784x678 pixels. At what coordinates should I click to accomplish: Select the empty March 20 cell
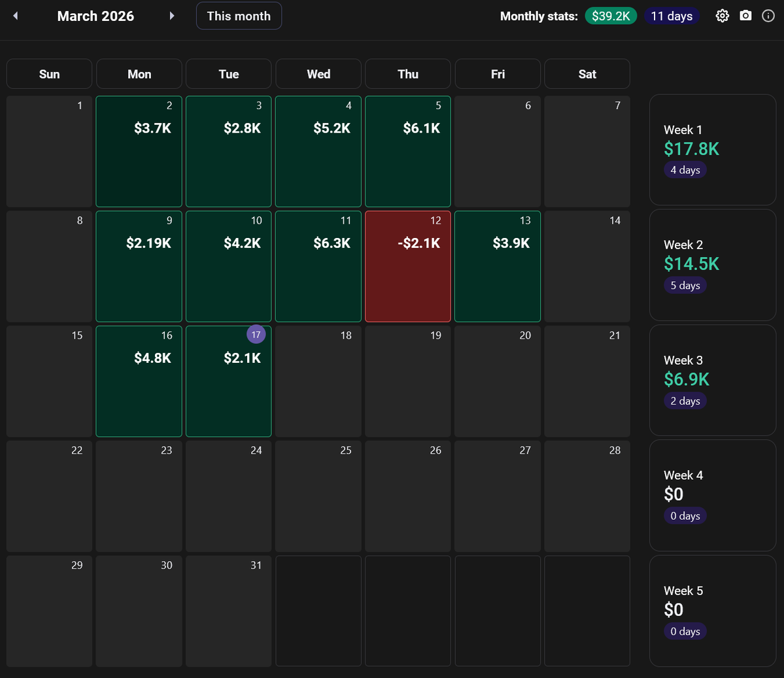[498, 382]
